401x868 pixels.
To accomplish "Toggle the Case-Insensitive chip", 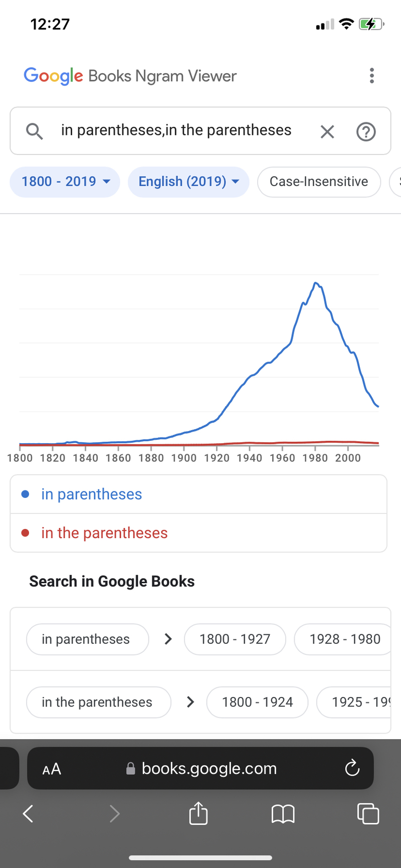I will (x=319, y=182).
